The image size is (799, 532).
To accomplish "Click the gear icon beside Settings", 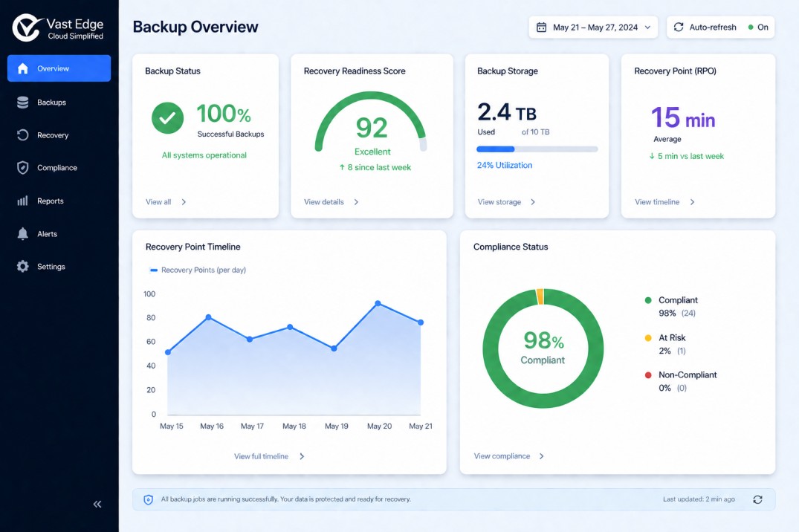I will 23,267.
